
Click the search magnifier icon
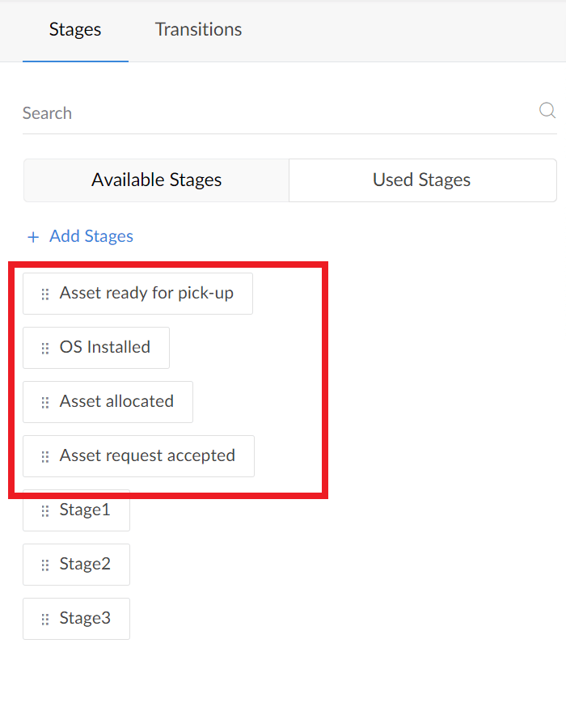click(x=547, y=111)
